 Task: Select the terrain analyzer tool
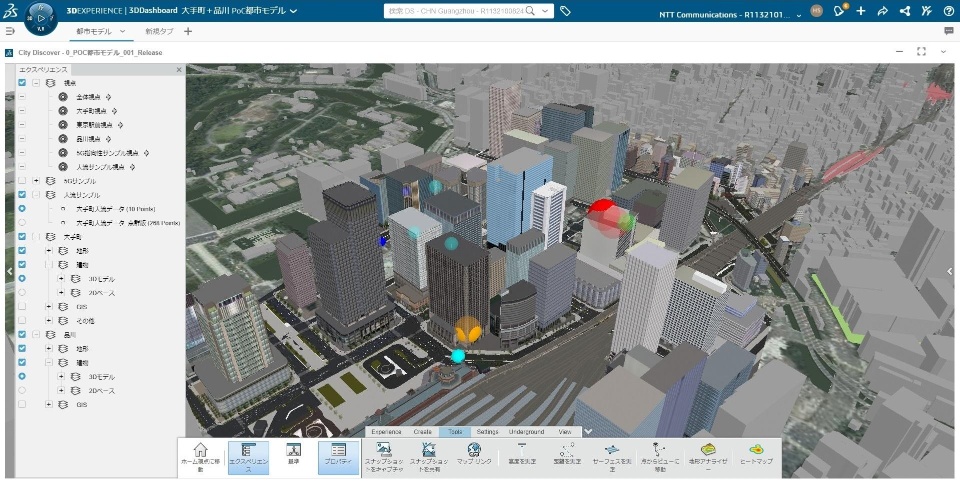[708, 450]
